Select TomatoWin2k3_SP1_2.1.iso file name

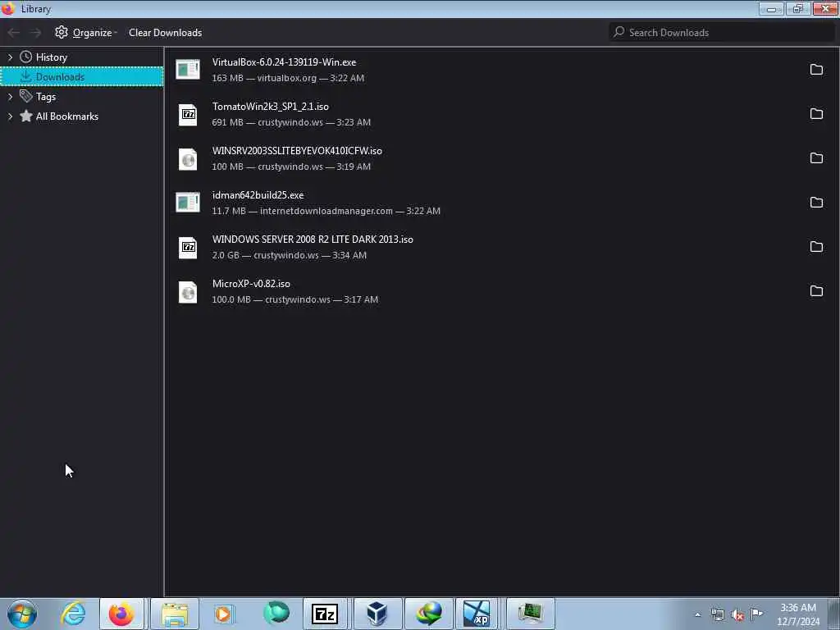click(x=270, y=107)
